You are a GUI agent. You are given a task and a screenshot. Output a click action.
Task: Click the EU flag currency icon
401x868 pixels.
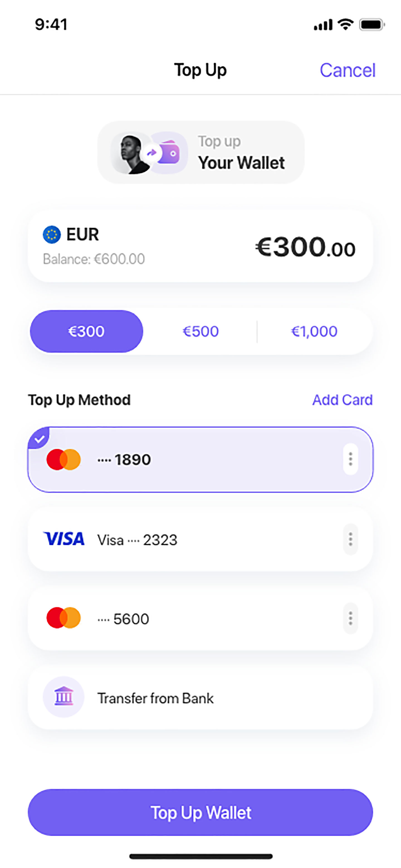52,234
